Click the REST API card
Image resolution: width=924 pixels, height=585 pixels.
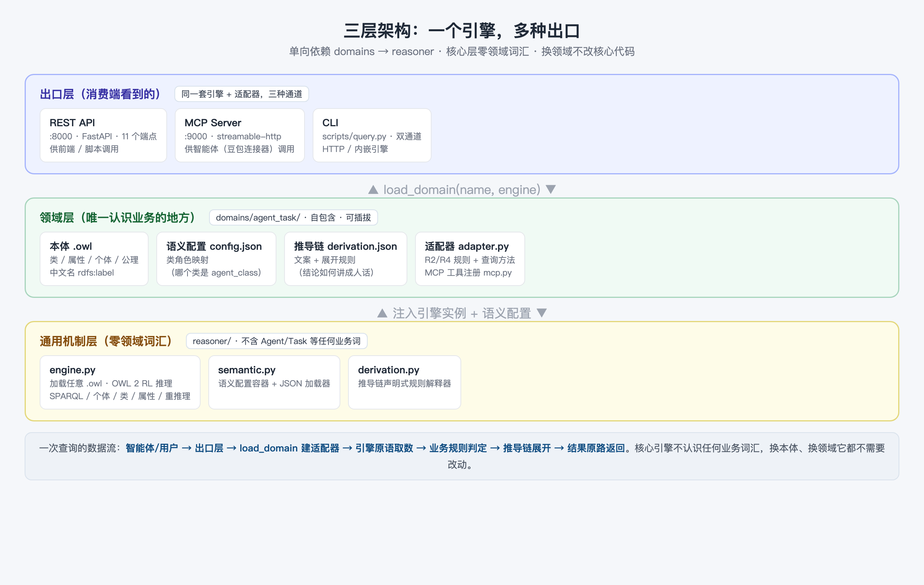coord(103,135)
